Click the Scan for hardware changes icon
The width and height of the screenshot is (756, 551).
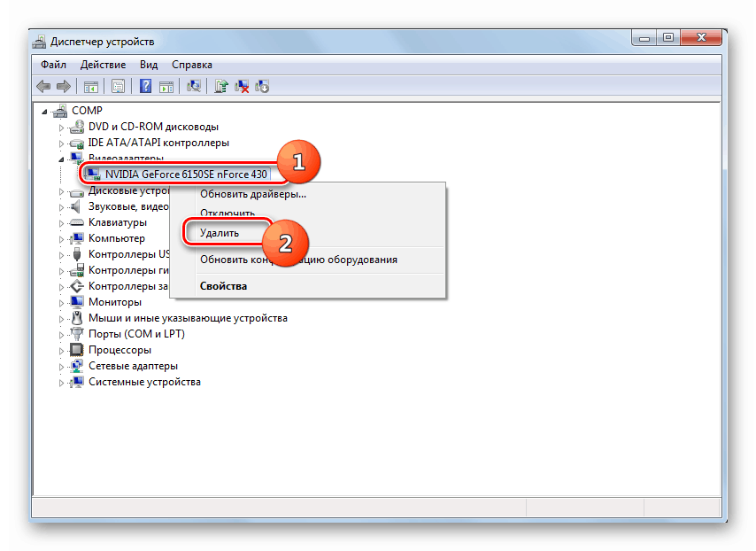194,87
